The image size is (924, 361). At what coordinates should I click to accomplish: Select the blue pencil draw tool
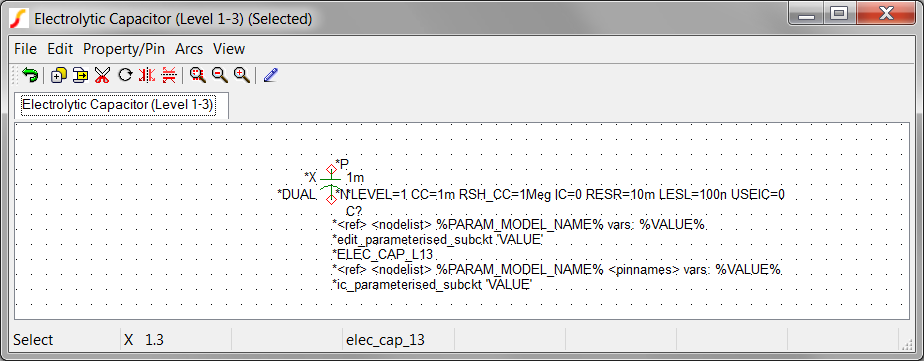point(270,75)
